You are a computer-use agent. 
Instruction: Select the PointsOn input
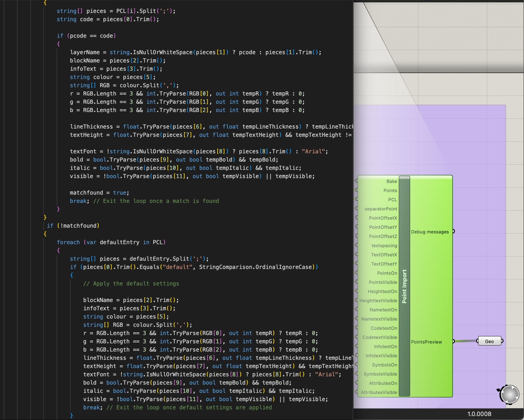[x=387, y=273]
